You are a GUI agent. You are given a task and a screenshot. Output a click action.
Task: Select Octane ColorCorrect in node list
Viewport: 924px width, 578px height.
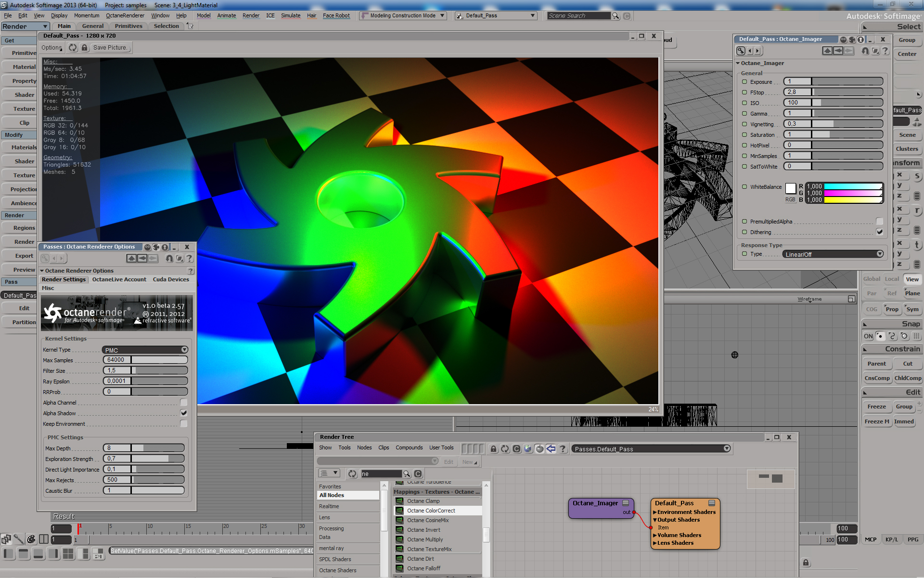click(x=431, y=511)
